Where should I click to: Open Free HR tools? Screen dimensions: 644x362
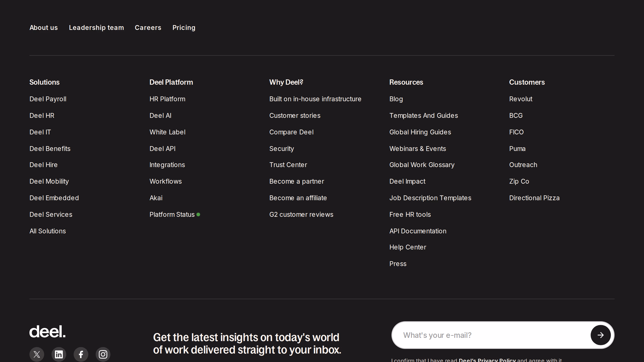click(x=410, y=214)
